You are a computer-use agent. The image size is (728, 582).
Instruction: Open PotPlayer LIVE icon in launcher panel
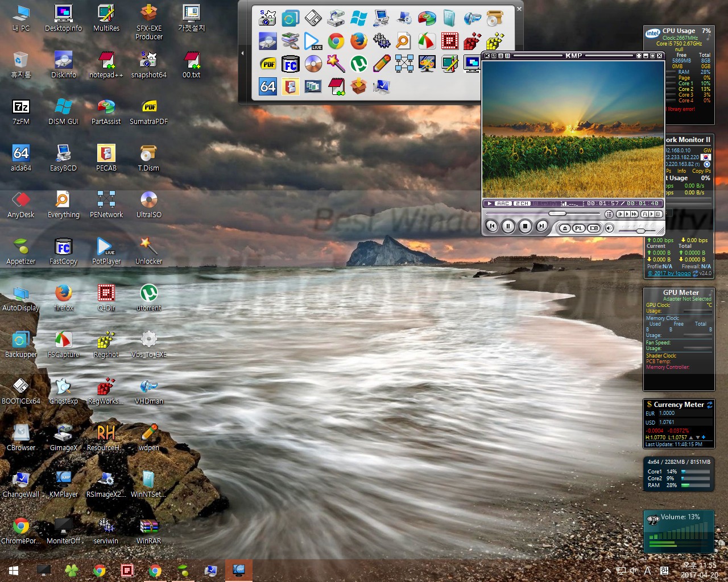coord(313,41)
